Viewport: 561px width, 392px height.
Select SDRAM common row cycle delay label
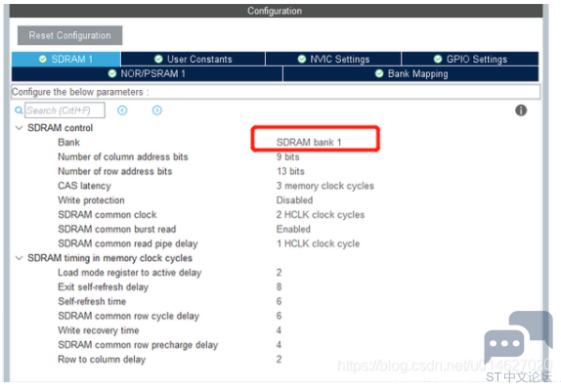pos(128,316)
